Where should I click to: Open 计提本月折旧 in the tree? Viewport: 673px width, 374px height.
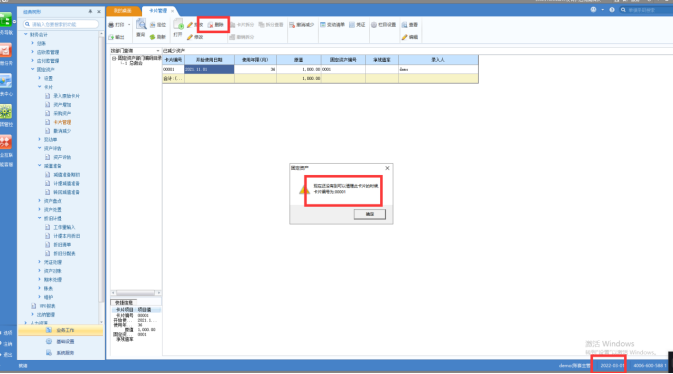[x=67, y=236]
